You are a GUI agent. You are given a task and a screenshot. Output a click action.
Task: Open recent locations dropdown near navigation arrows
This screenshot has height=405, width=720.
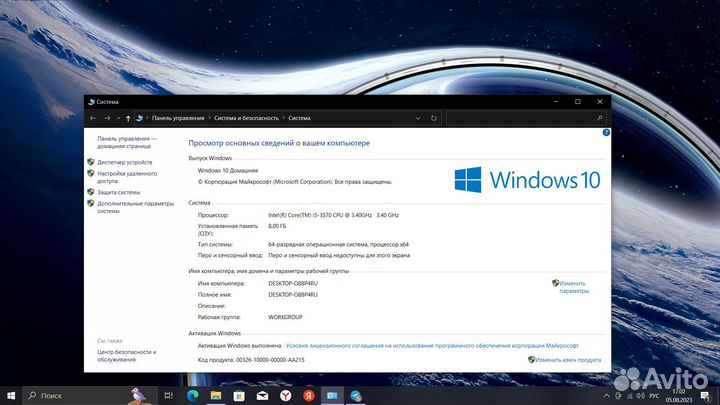pyautogui.click(x=118, y=118)
